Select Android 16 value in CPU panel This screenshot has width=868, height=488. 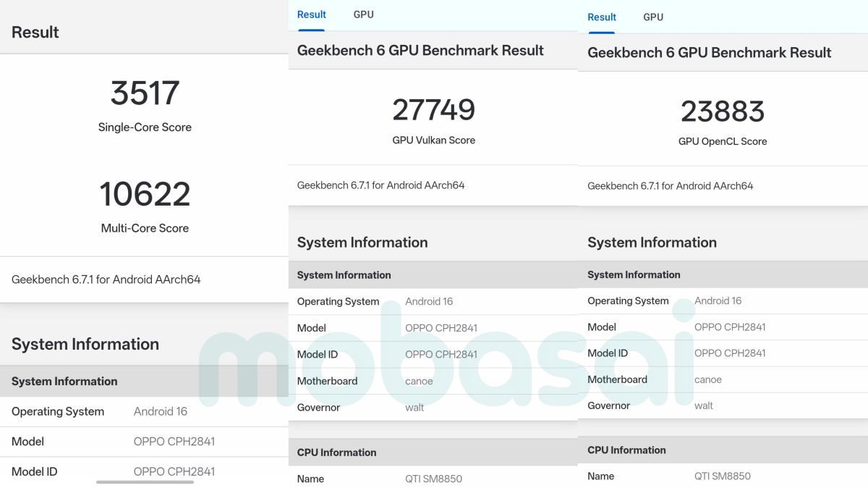pyautogui.click(x=161, y=411)
